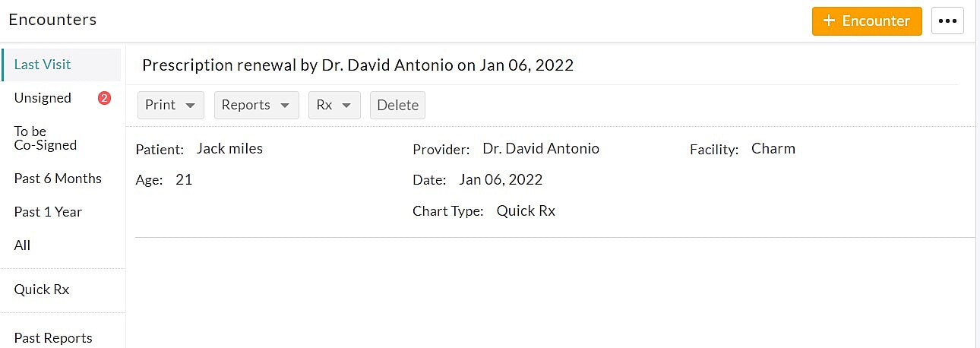The image size is (980, 348).
Task: Show All encounters
Action: coord(23,245)
